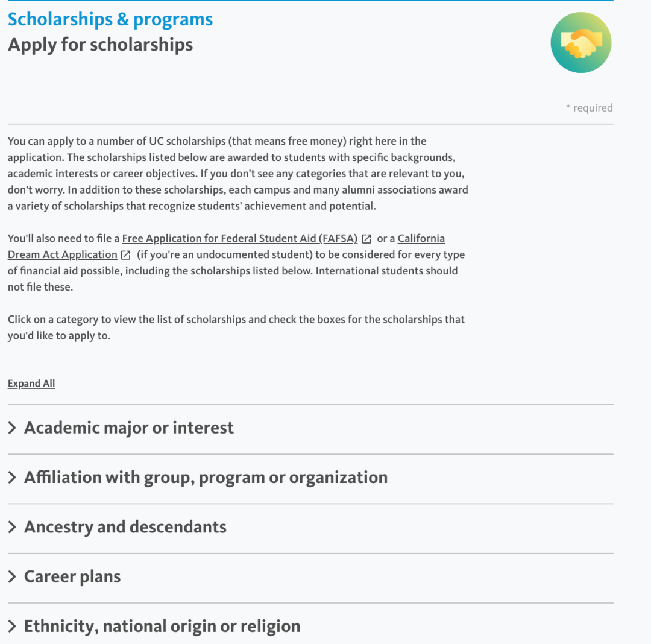Expand the Ancestry and descendants chevron arrow
The width and height of the screenshot is (651, 644).
coord(12,527)
